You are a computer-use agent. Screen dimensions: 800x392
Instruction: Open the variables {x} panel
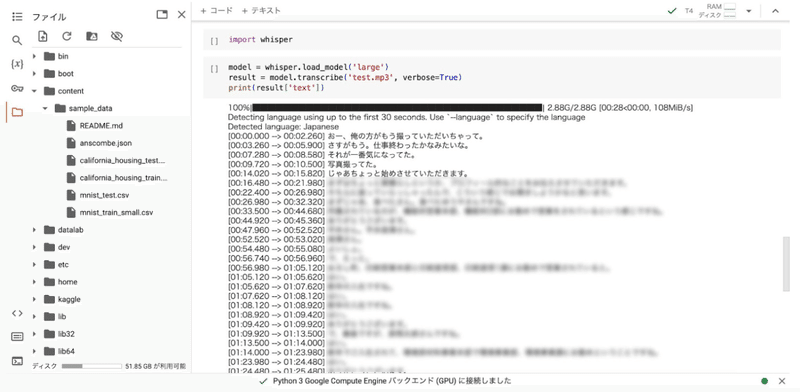click(x=17, y=64)
